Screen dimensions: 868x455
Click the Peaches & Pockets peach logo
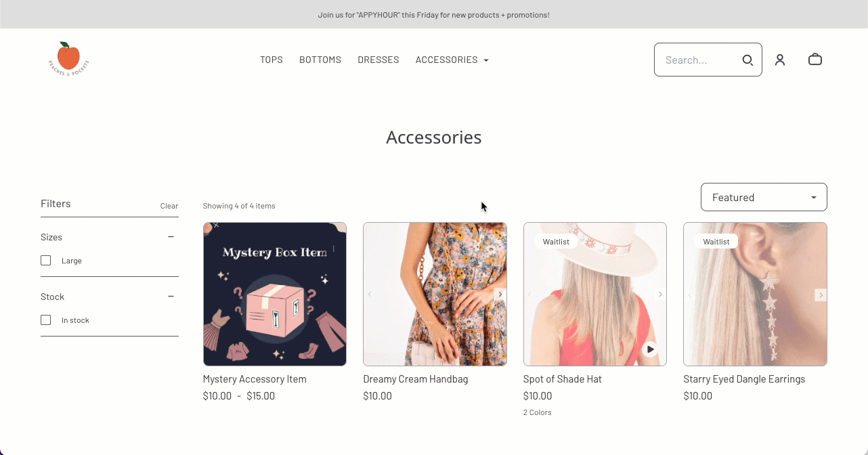click(x=68, y=59)
